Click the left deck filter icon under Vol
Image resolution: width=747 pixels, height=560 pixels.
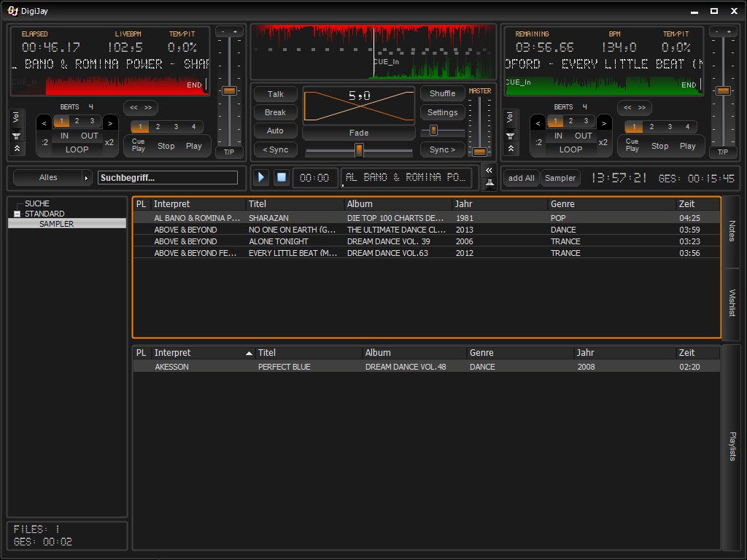(x=16, y=135)
